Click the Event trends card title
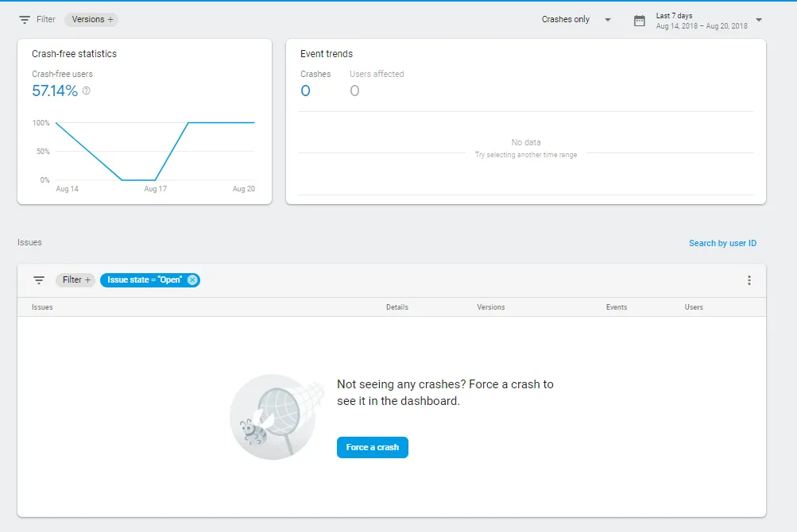The image size is (797, 532). [327, 54]
